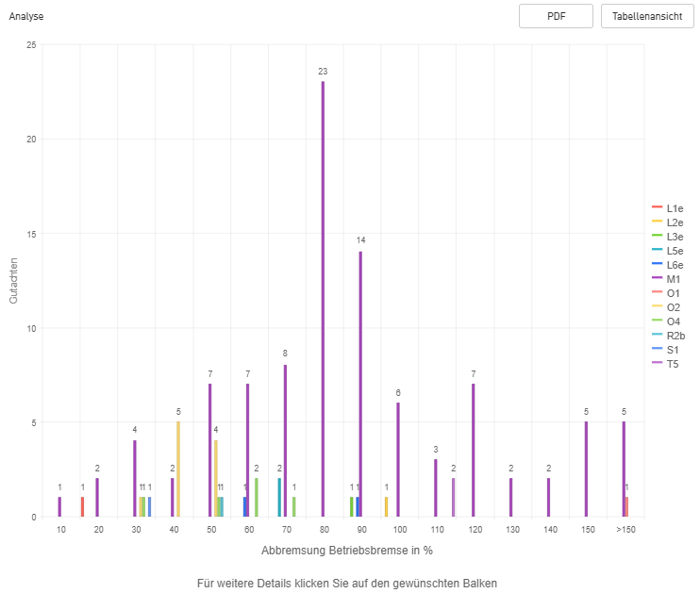Image resolution: width=700 pixels, height=593 pixels.
Task: Toggle the L5e legend entry
Action: coord(675,251)
